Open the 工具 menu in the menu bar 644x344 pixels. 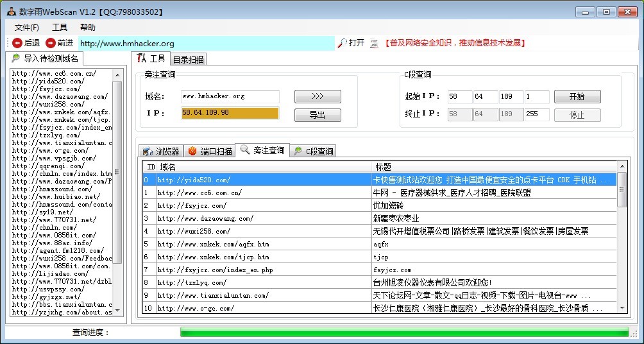(60, 28)
